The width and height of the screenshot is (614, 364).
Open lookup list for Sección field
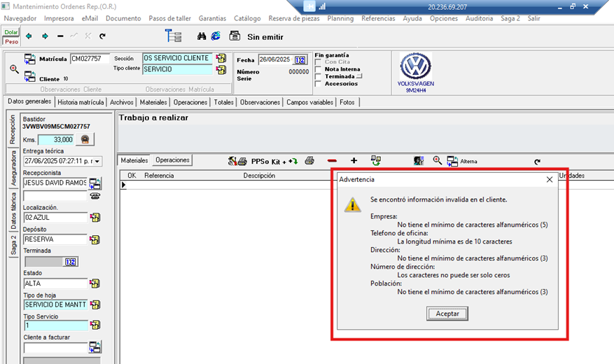[x=221, y=58]
